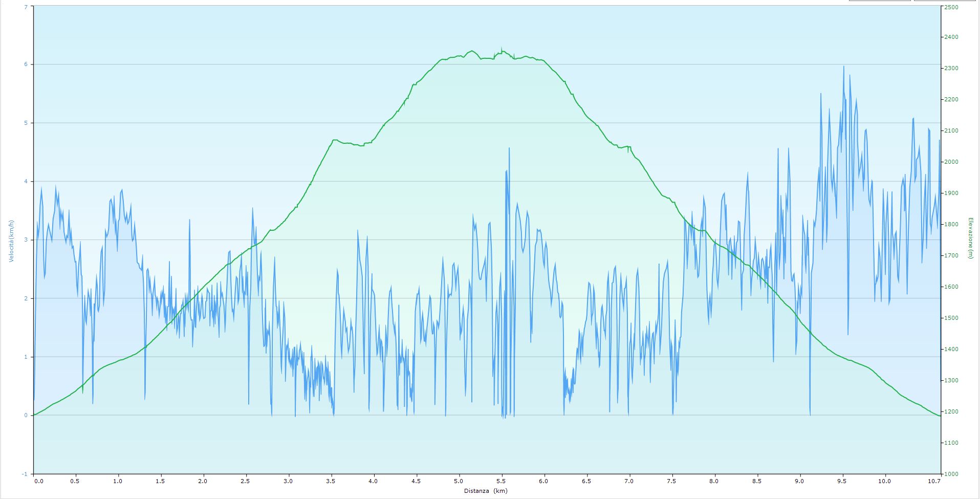Pick the 7.5 distance axis label
The height and width of the screenshot is (499, 980).
tap(672, 481)
